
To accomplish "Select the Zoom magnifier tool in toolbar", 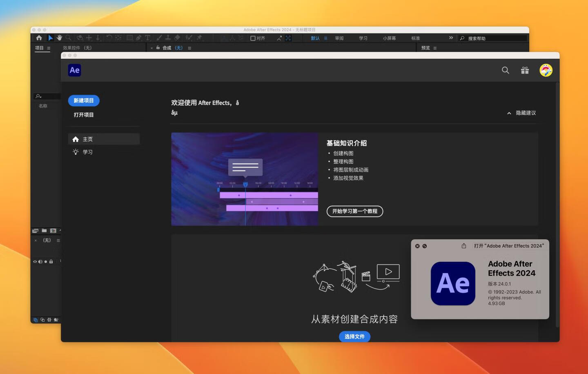I will tap(69, 38).
